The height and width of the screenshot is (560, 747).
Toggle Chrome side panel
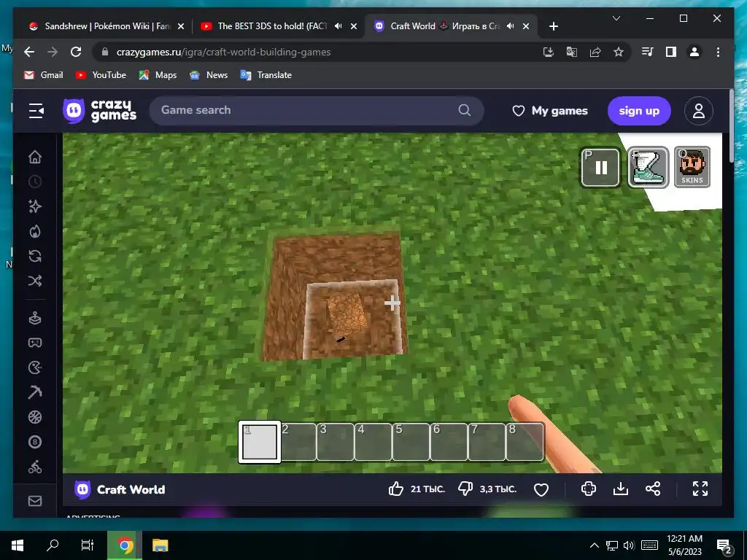click(x=671, y=52)
